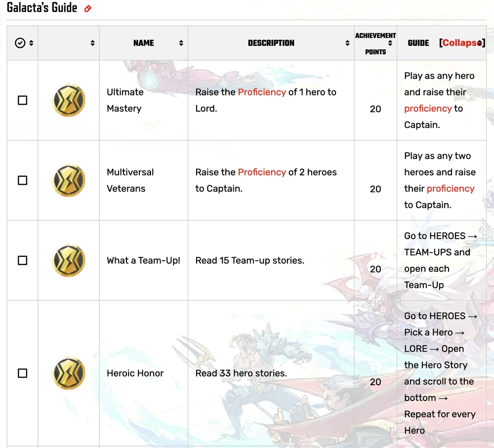Check the box for Ultimate Mastery
This screenshot has width=494, height=448.
tap(22, 100)
